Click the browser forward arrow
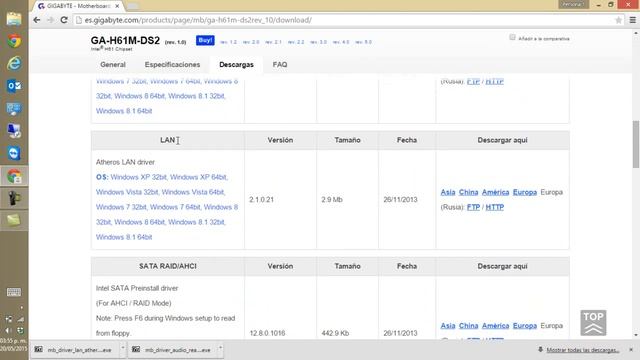Image resolution: width=640 pixels, height=360 pixels. pyautogui.click(x=50, y=20)
